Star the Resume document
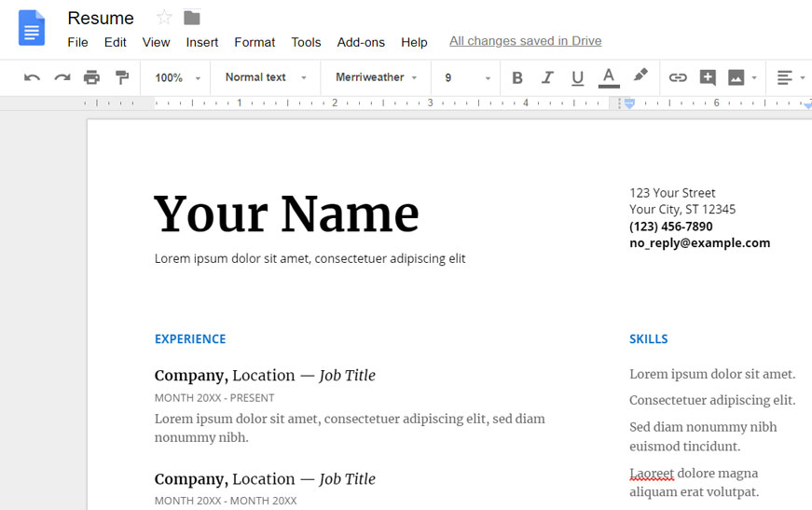812x510 pixels. tap(164, 18)
